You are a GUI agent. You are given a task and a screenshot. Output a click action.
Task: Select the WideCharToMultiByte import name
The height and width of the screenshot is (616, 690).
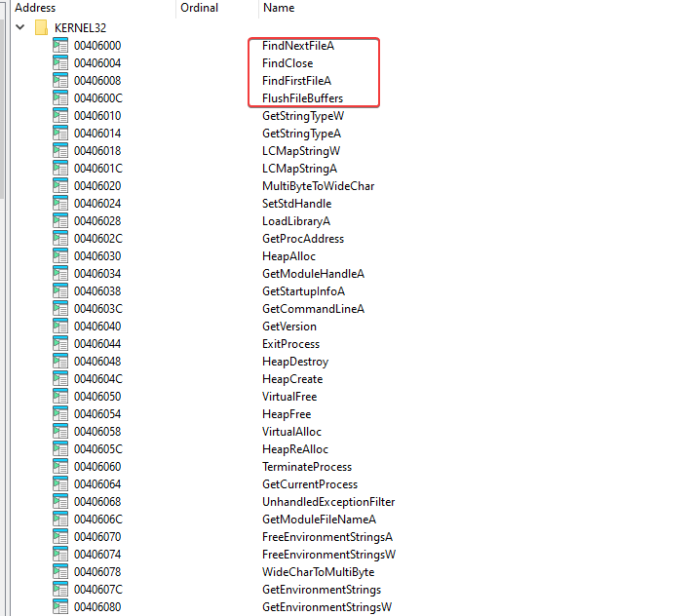click(318, 572)
